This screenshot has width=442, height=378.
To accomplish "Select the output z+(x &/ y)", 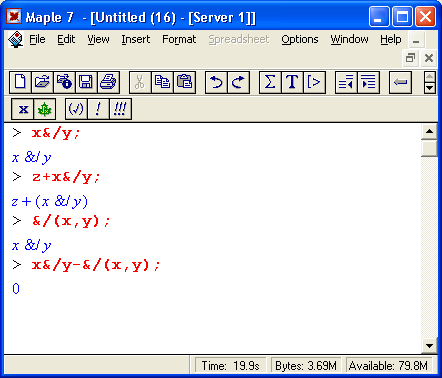I will point(50,202).
